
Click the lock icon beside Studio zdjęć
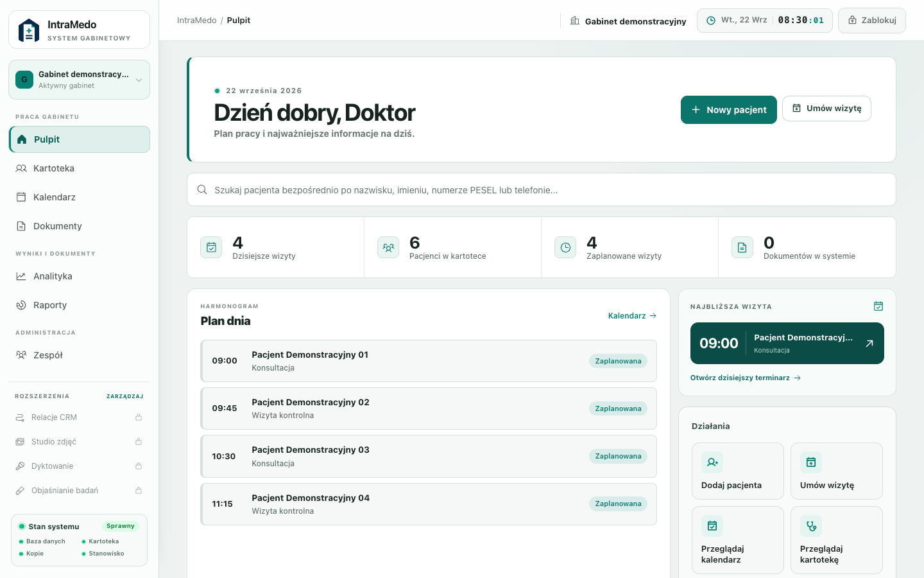point(139,442)
